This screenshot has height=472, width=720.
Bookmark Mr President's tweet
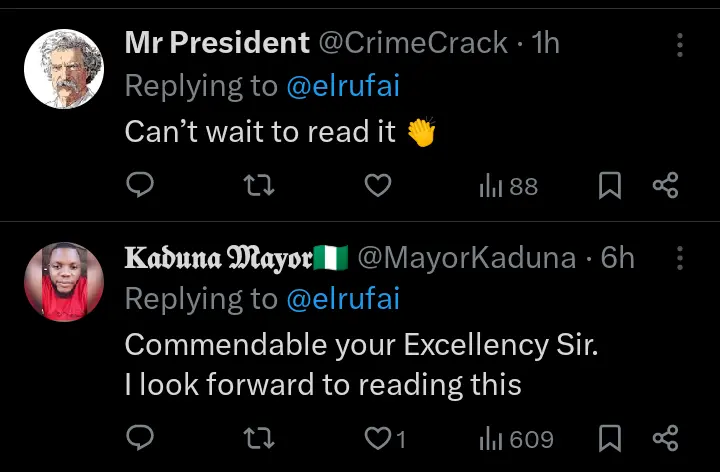tap(610, 186)
